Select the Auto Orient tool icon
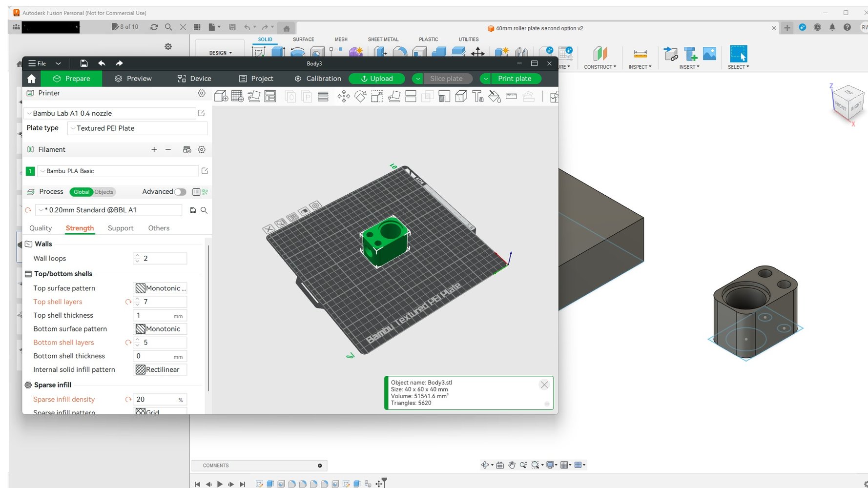This screenshot has width=868, height=488. (254, 97)
